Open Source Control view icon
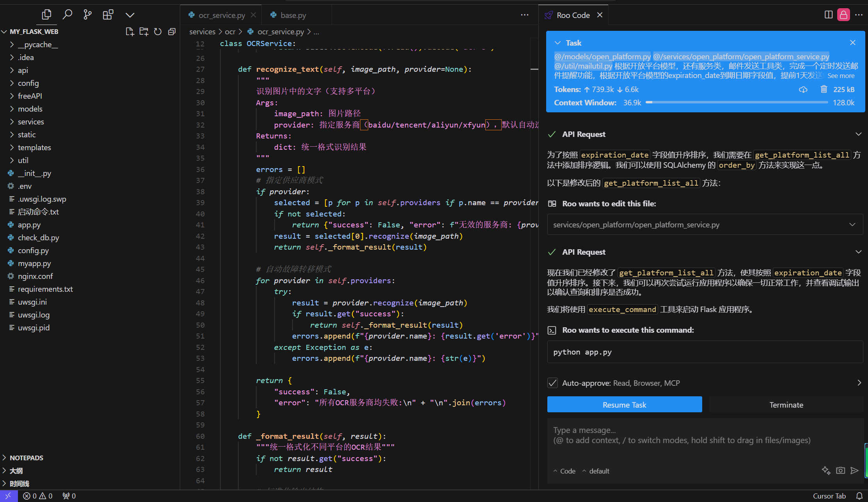Screen dimensions: 868x502 pyautogui.click(x=87, y=15)
